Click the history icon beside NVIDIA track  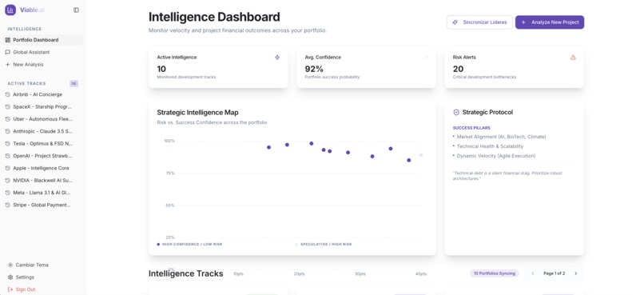[x=7, y=181]
